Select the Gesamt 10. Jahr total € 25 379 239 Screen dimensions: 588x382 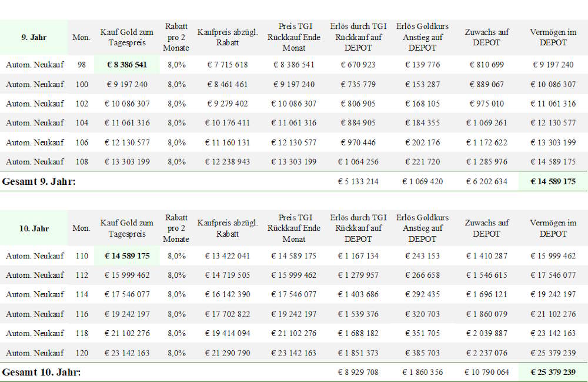553,372
